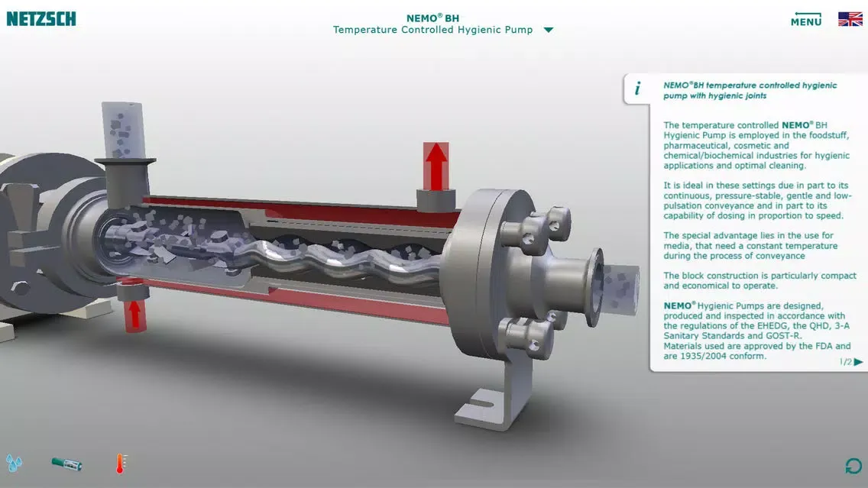Click the info panel heading text
Screen dimensions: 868x488
(x=750, y=90)
